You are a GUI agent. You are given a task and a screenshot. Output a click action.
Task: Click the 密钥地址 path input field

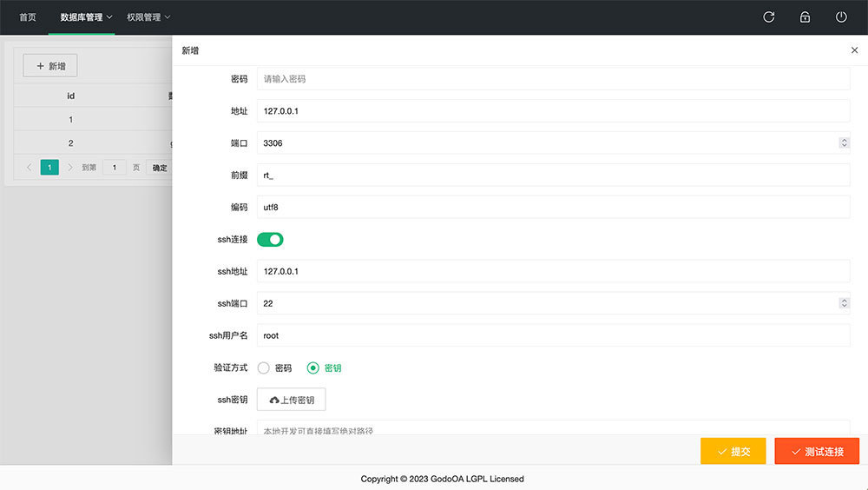click(553, 427)
